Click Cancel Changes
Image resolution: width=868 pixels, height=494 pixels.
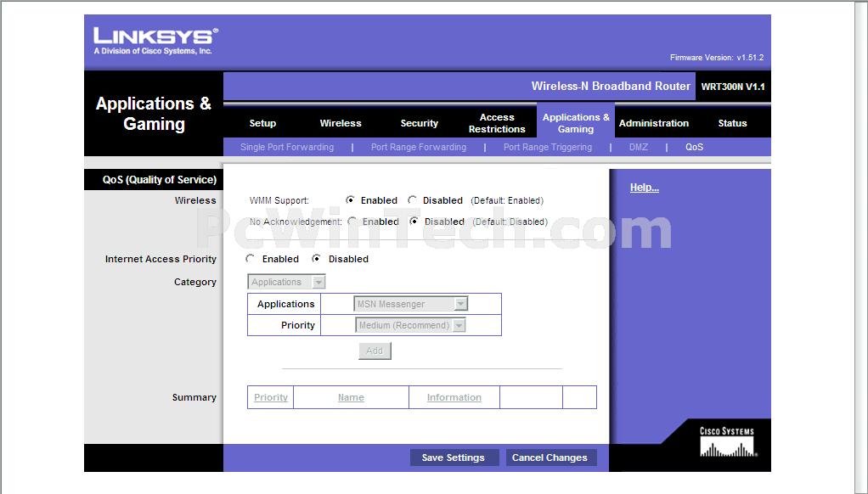(550, 458)
